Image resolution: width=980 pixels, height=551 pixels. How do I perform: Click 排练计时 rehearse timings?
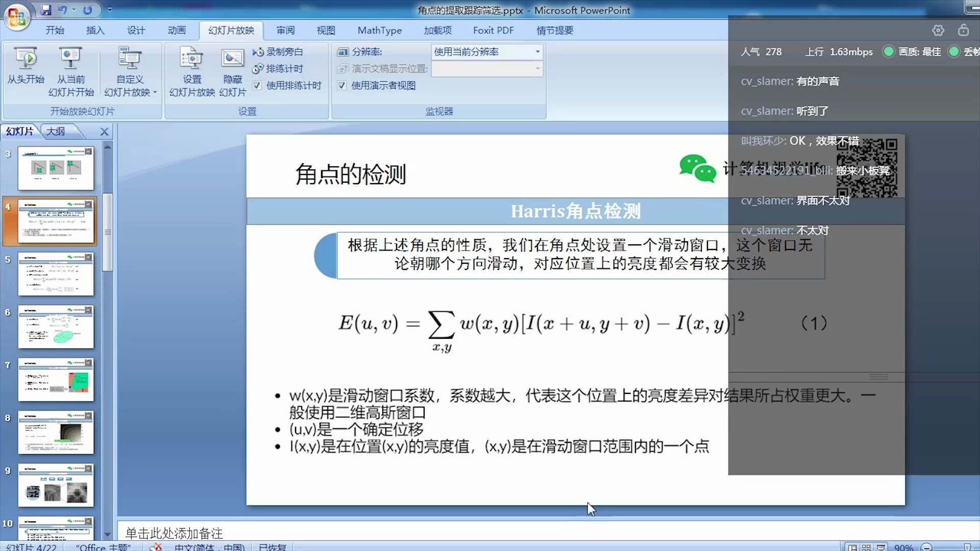point(278,68)
